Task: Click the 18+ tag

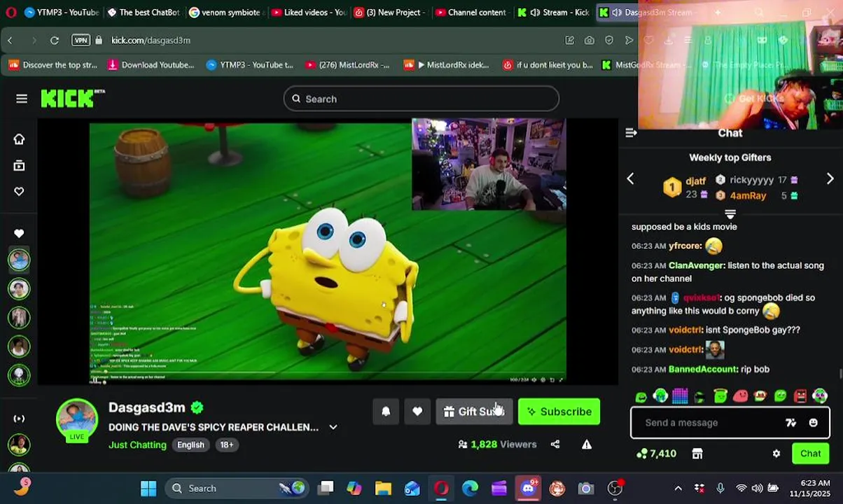Action: click(227, 444)
